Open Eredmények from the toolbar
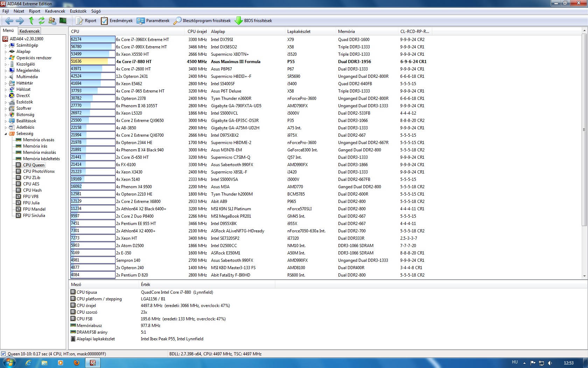The image size is (588, 368). [117, 21]
